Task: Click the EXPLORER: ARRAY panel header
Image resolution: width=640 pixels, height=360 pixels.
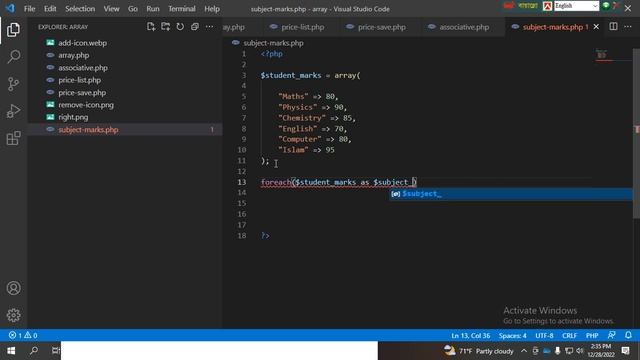Action: click(x=63, y=27)
